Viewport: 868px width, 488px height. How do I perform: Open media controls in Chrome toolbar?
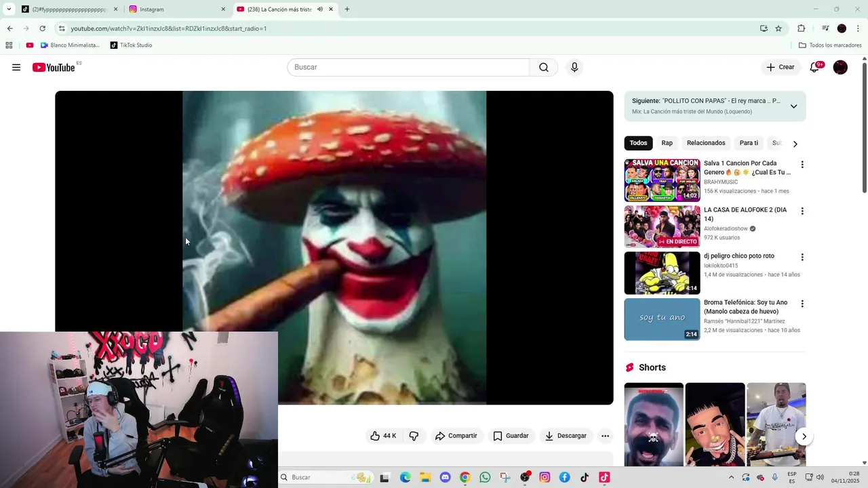tap(825, 28)
